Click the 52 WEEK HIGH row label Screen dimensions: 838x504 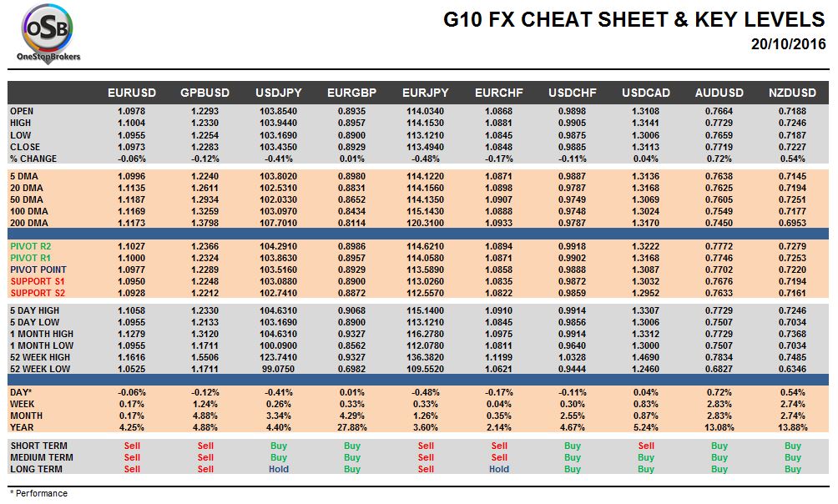pyautogui.click(x=41, y=357)
